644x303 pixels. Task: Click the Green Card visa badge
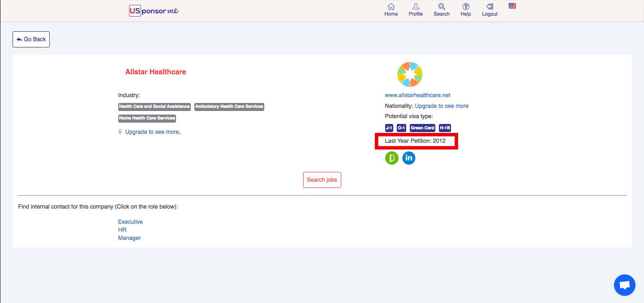[422, 128]
